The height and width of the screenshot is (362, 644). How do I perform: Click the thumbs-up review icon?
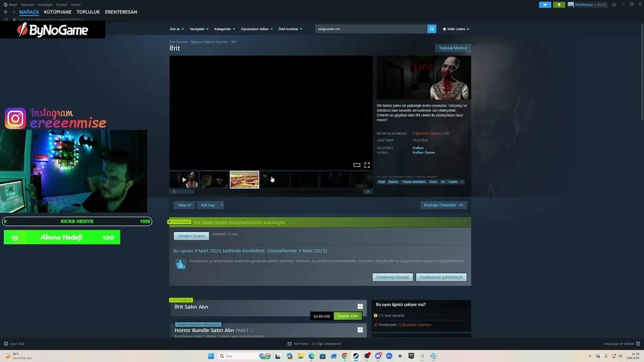[x=181, y=264]
